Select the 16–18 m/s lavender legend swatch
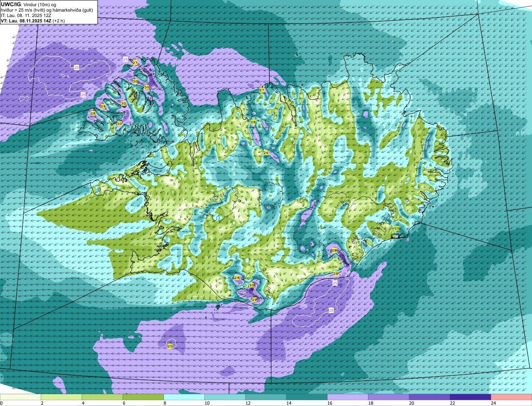This screenshot has width=532, height=406. click(x=348, y=397)
